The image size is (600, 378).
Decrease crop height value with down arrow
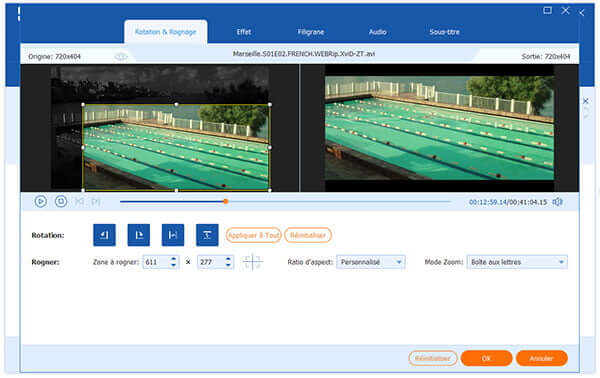tap(228, 265)
